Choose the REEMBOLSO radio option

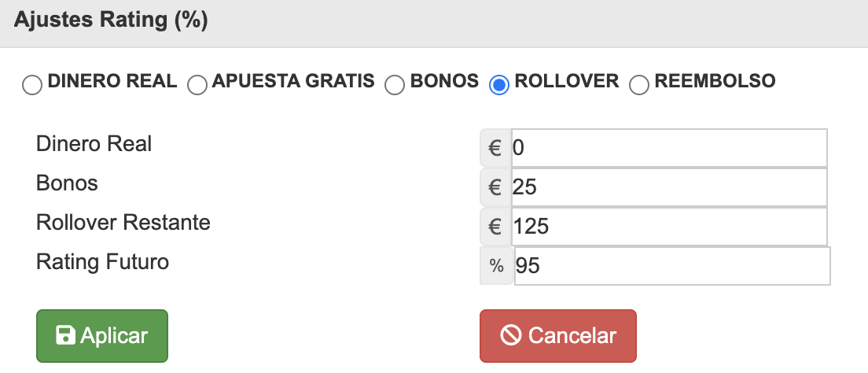pyautogui.click(x=639, y=85)
